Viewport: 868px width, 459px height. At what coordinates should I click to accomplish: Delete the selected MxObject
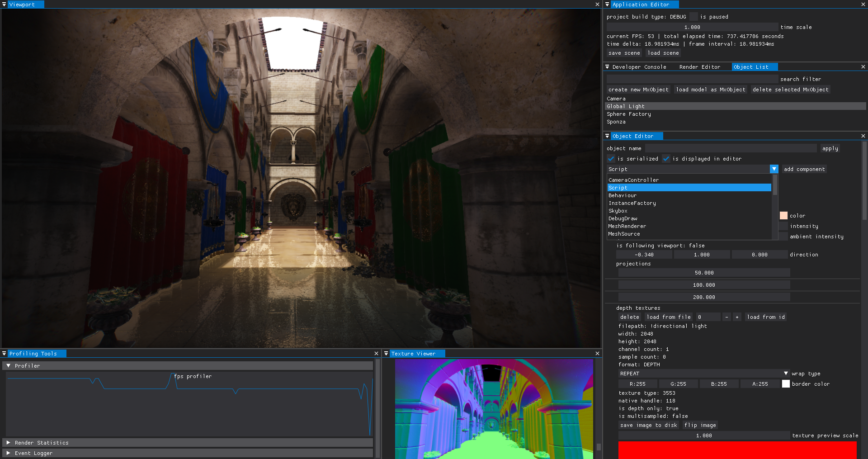791,90
